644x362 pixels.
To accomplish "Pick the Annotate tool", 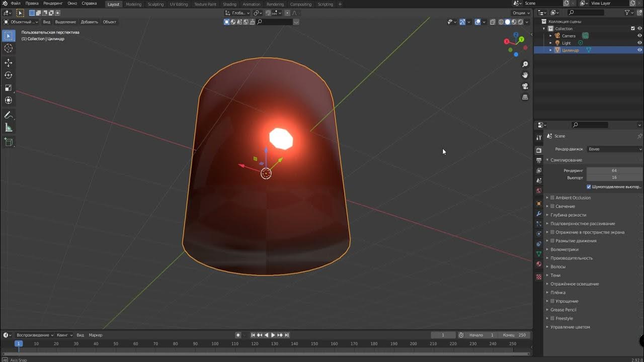I will [x=9, y=115].
